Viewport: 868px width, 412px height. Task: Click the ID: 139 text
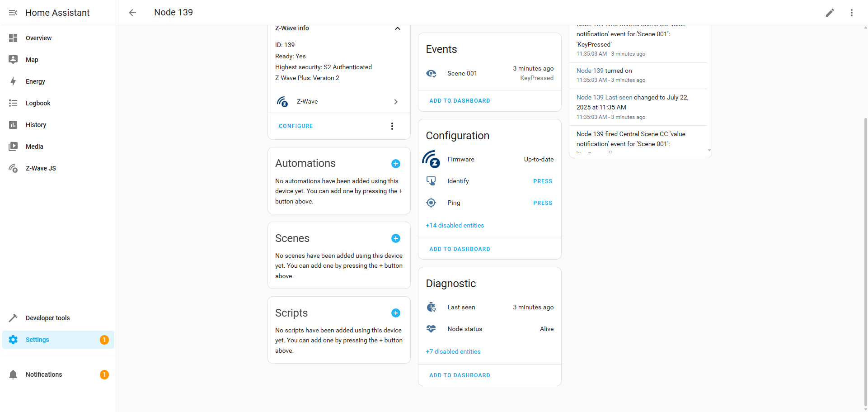tap(285, 45)
